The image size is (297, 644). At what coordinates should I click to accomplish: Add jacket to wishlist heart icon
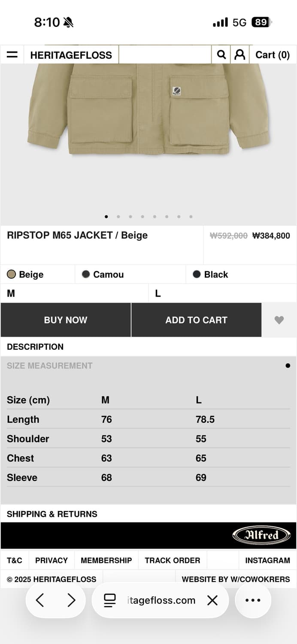pos(279,320)
